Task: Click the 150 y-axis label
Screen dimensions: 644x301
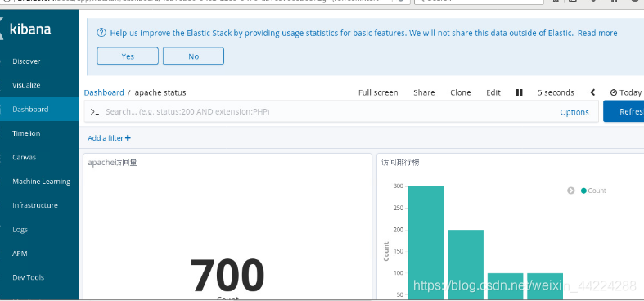Action: tap(398, 251)
